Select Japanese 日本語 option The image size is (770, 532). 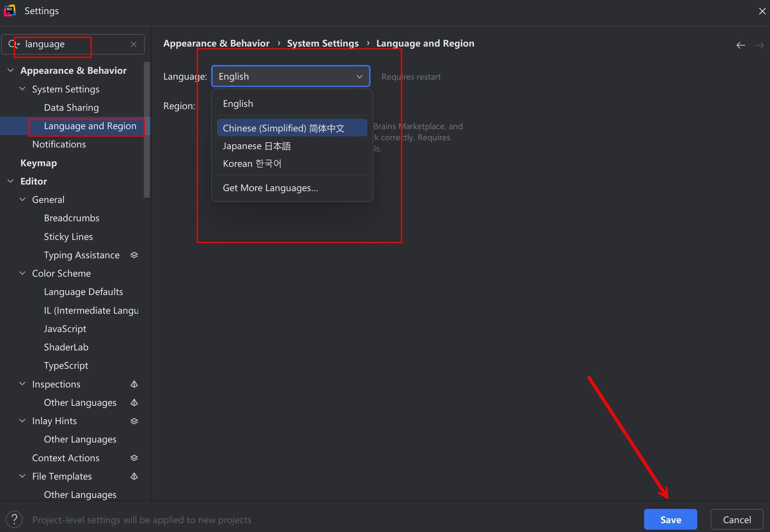coord(257,146)
